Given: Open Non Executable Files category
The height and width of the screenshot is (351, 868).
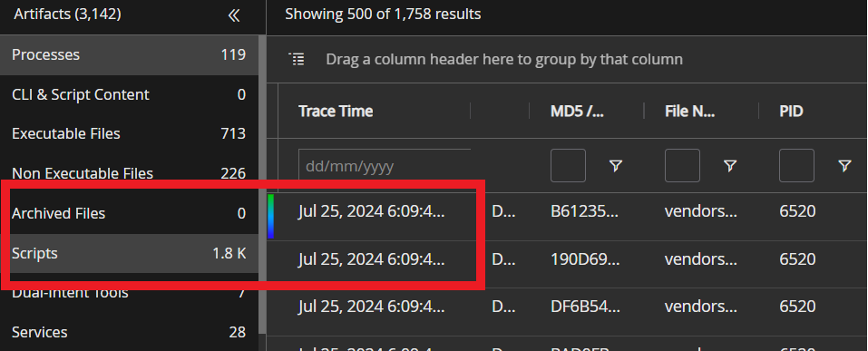Looking at the screenshot, I should pyautogui.click(x=129, y=173).
